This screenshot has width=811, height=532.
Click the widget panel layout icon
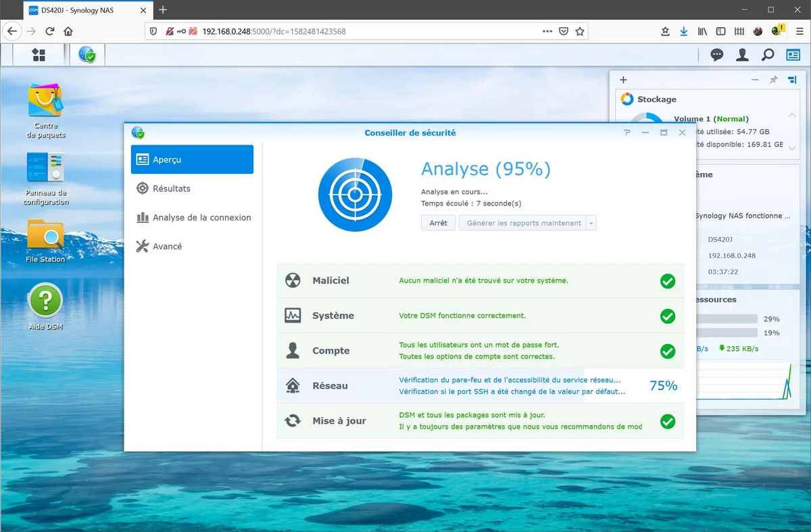click(x=792, y=80)
